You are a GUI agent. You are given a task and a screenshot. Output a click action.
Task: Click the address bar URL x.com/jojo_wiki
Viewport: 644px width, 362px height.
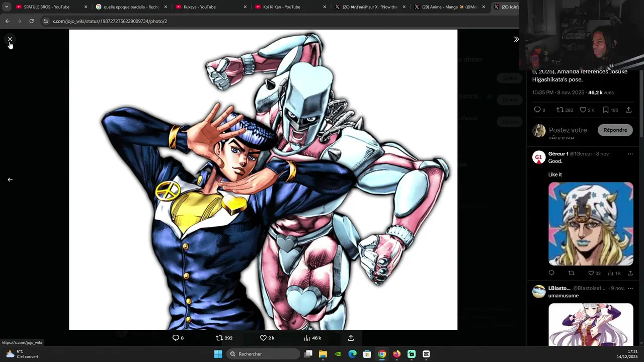pyautogui.click(x=110, y=21)
